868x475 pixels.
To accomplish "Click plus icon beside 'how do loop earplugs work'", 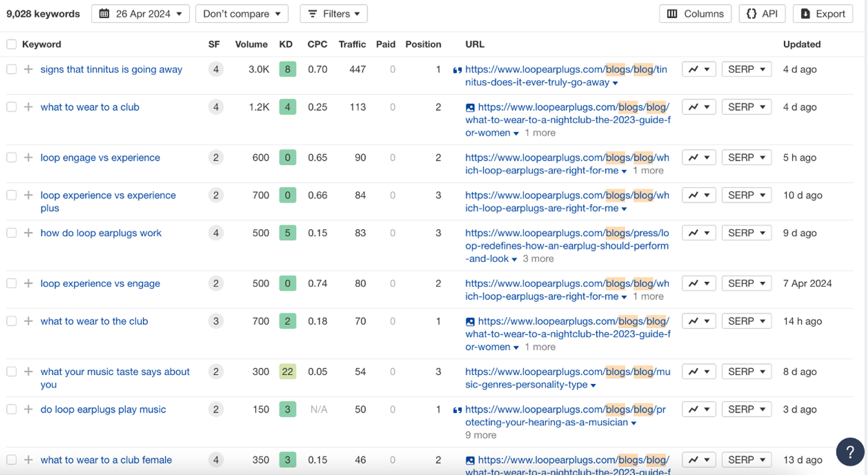I will [29, 233].
